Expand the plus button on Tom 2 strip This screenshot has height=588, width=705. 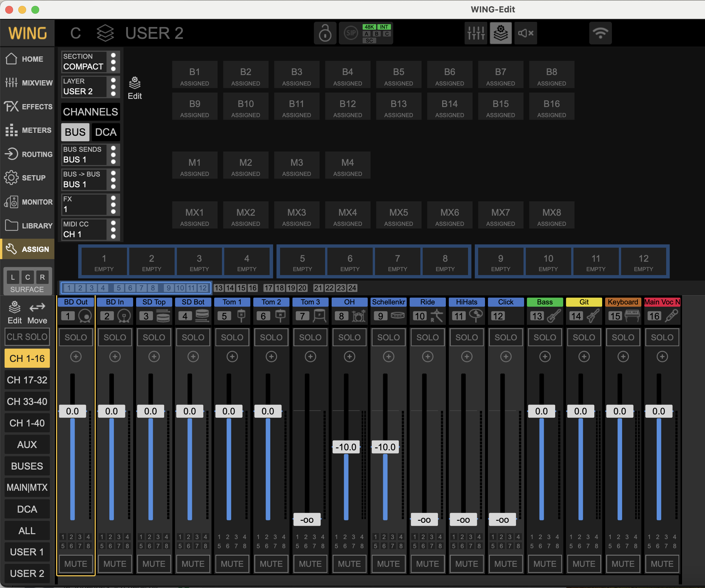click(271, 356)
